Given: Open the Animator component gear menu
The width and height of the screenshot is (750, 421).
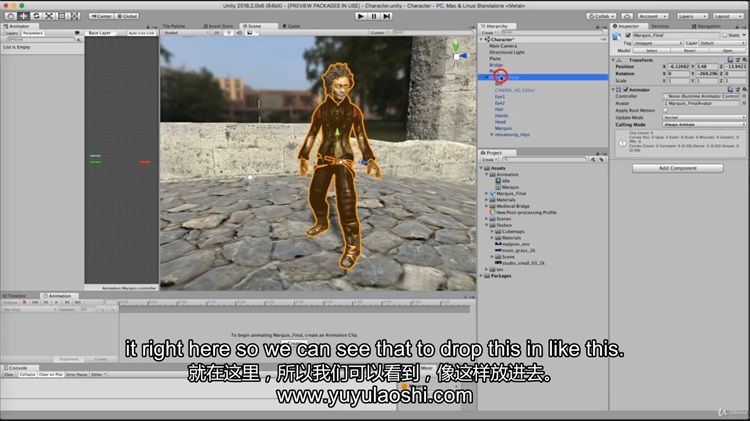Looking at the screenshot, I should [744, 89].
